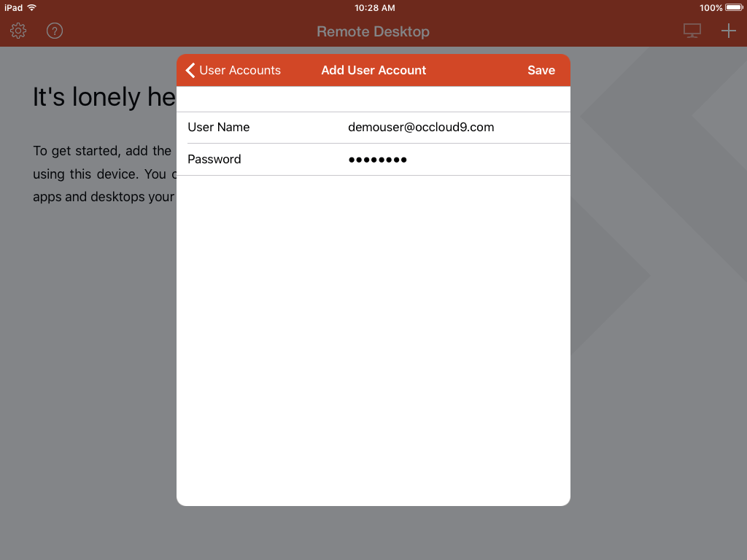Tap the battery indicator in status bar
The height and width of the screenshot is (560, 747).
[734, 7]
